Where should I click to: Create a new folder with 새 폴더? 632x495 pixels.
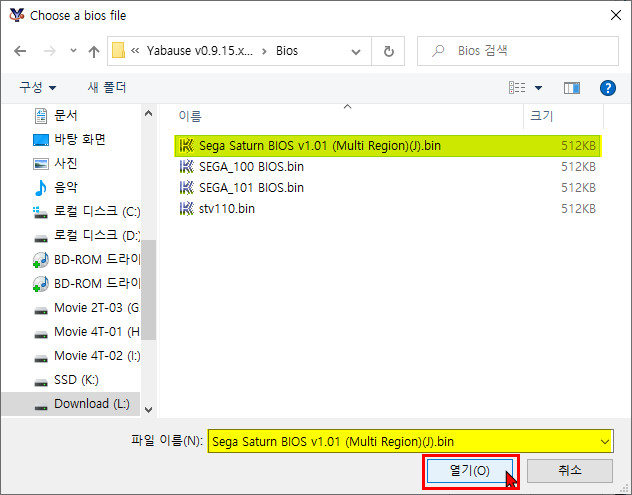coord(107,87)
